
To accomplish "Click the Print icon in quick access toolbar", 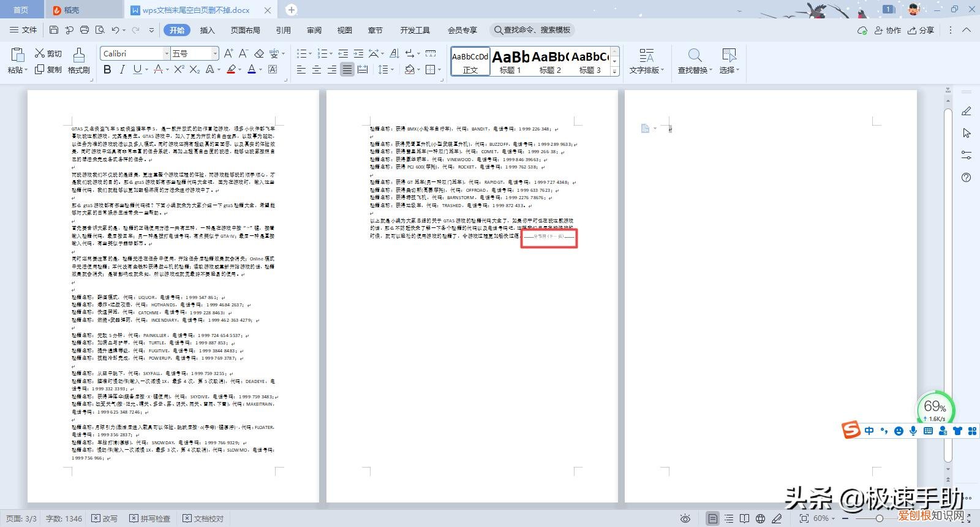I will coord(85,30).
